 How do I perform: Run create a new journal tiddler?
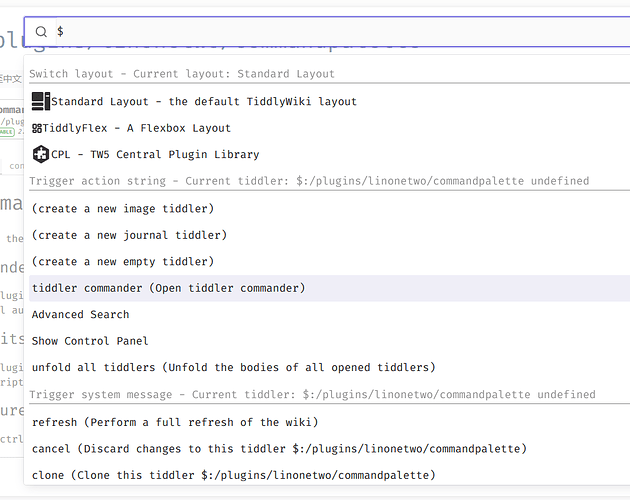point(329,235)
